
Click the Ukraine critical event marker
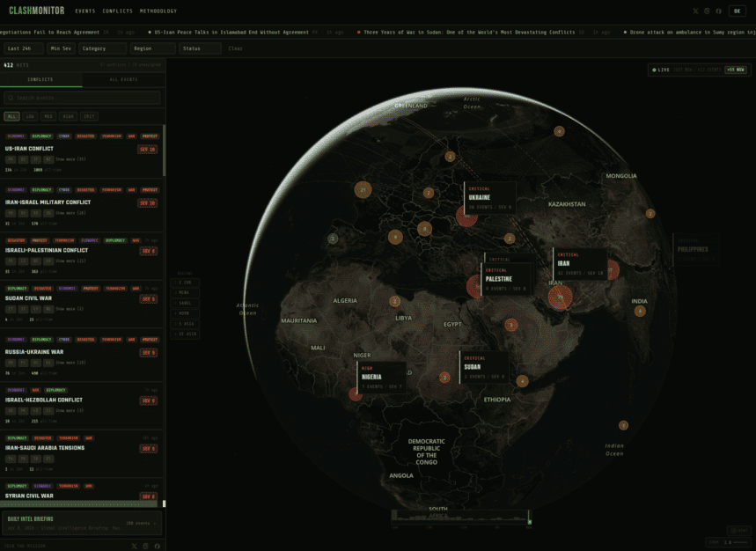pyautogui.click(x=466, y=214)
